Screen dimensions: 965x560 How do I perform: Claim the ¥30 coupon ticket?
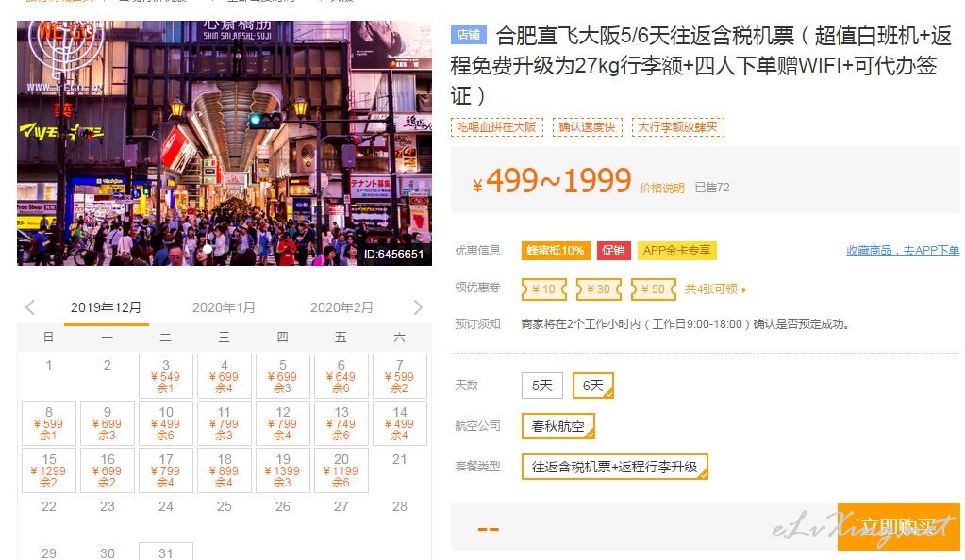tap(598, 288)
